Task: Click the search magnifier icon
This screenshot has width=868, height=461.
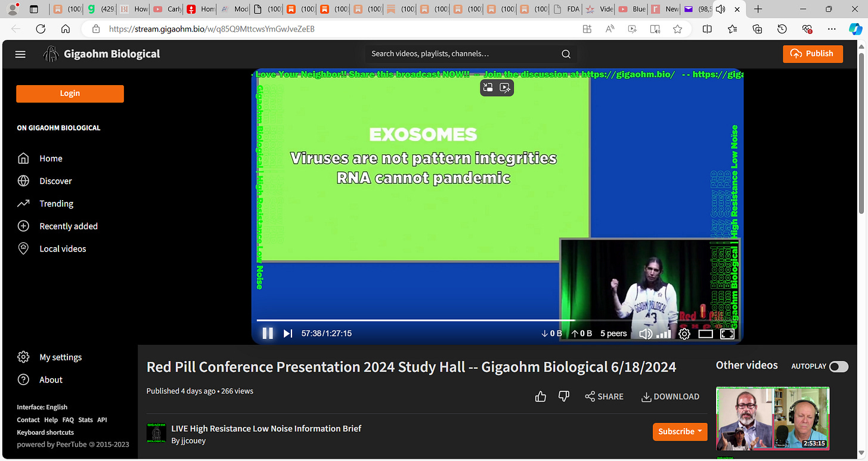Action: tap(566, 54)
